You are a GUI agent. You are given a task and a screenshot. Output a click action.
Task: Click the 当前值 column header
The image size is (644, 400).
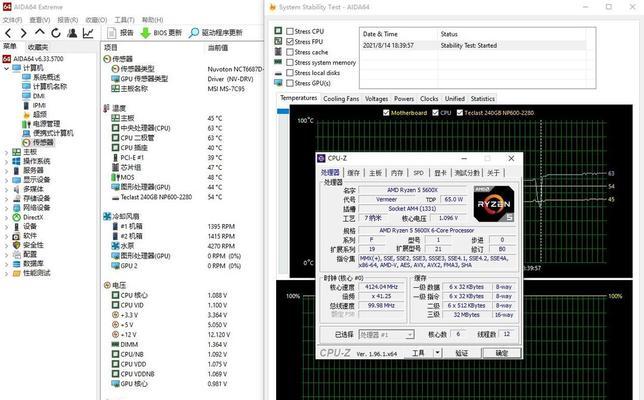tap(218, 48)
